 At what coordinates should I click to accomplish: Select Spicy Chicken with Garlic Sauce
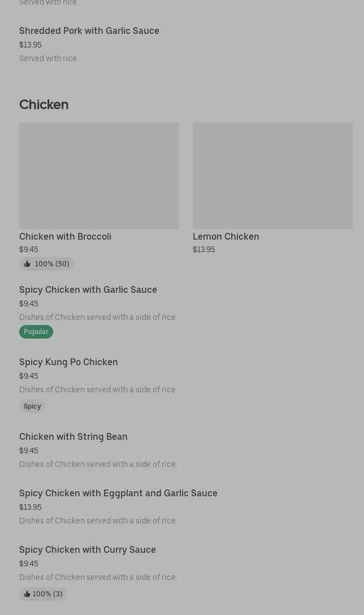click(x=88, y=289)
